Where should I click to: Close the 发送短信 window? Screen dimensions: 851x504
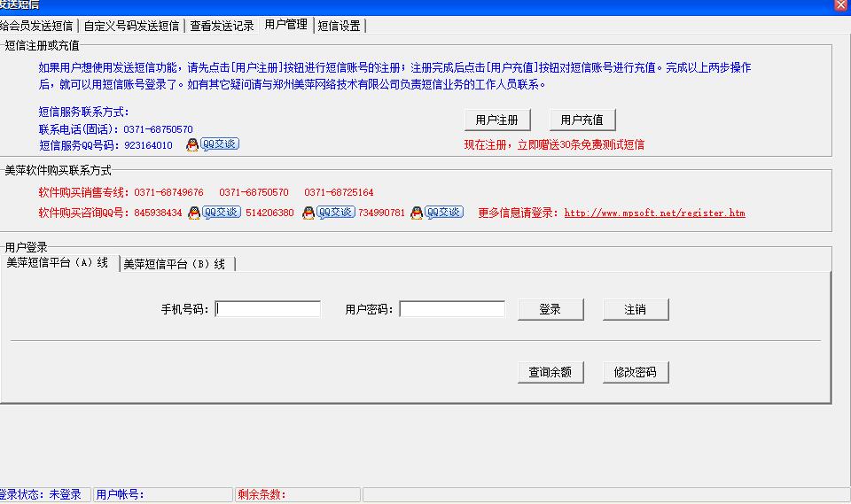click(x=840, y=5)
